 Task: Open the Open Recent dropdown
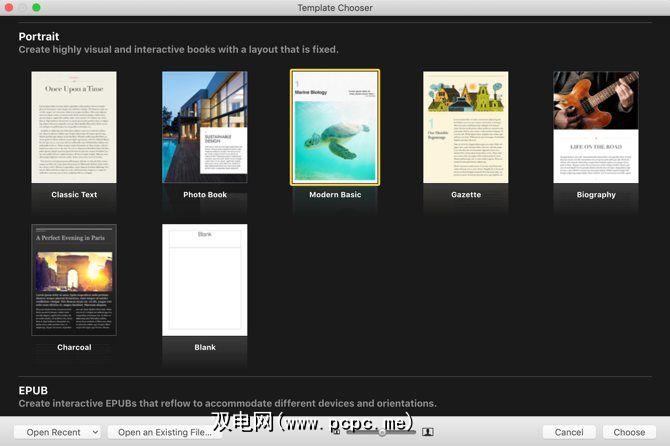pos(57,432)
